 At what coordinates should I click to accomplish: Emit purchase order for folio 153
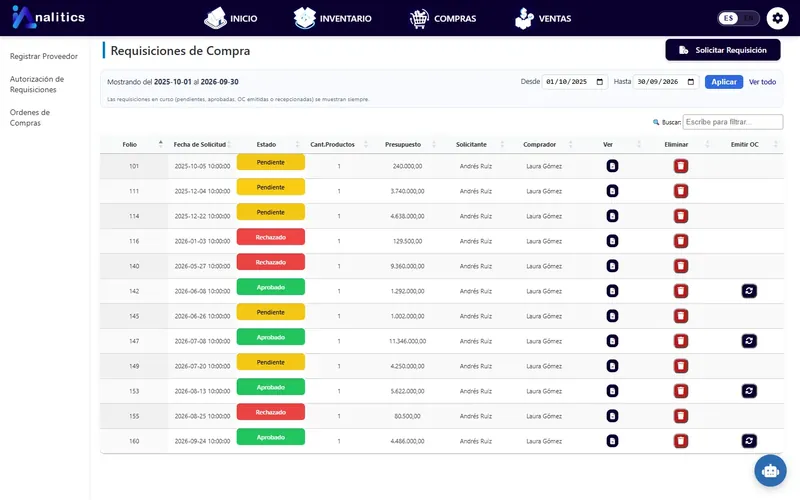749,391
